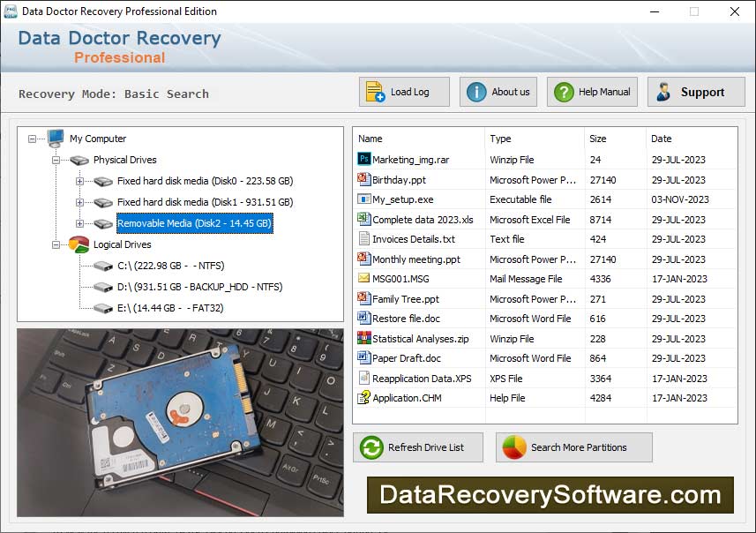Click the hard disk preview photo
The width and height of the screenshot is (756, 533).
tap(180, 423)
